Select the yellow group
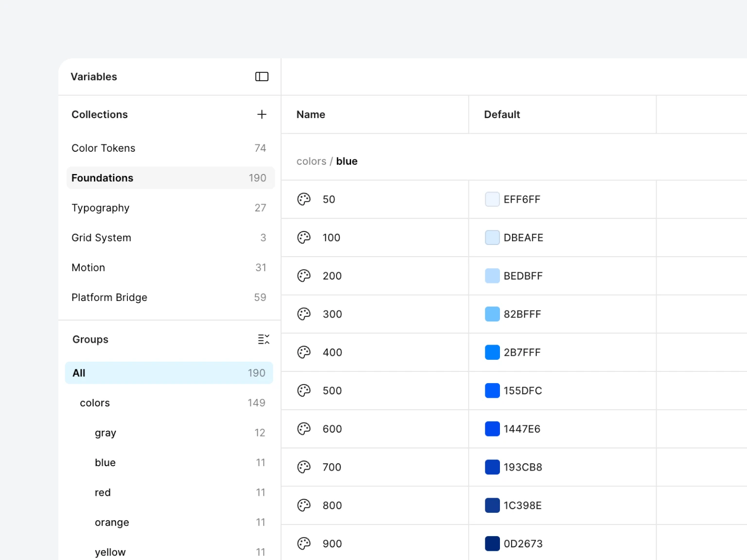This screenshot has width=747, height=560. (169, 552)
